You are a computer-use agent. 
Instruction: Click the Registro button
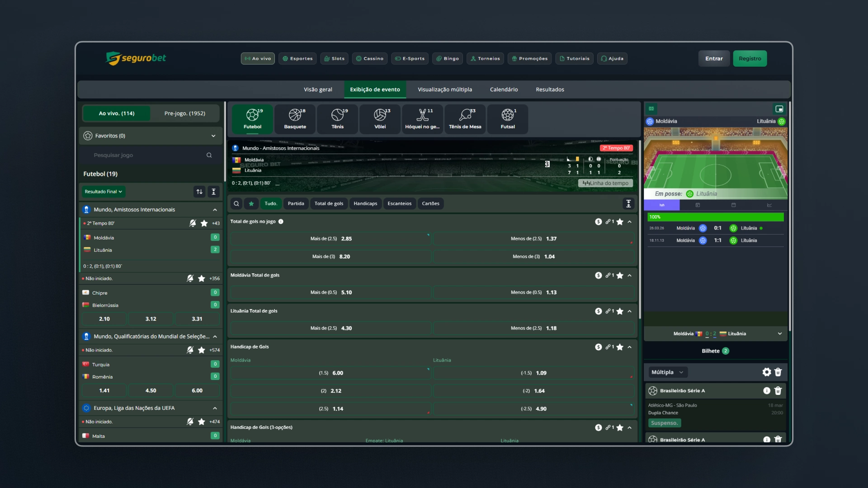(750, 59)
